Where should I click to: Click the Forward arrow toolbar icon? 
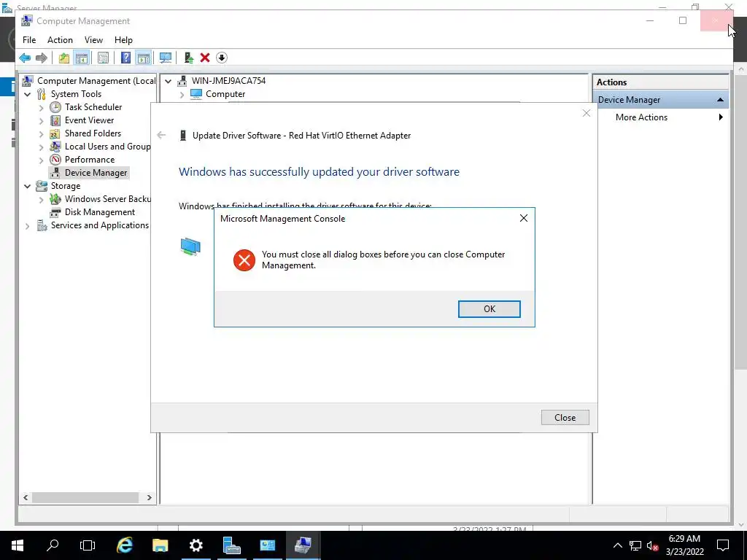click(42, 58)
